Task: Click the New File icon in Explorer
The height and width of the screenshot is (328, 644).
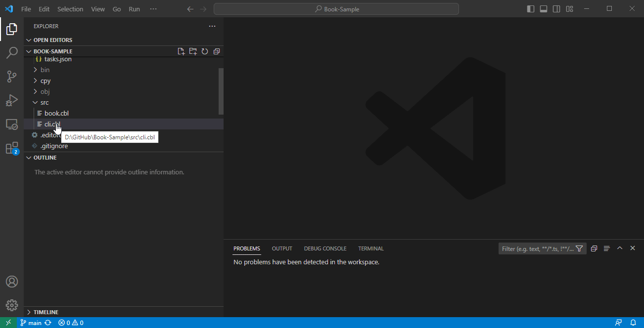Action: pyautogui.click(x=181, y=51)
